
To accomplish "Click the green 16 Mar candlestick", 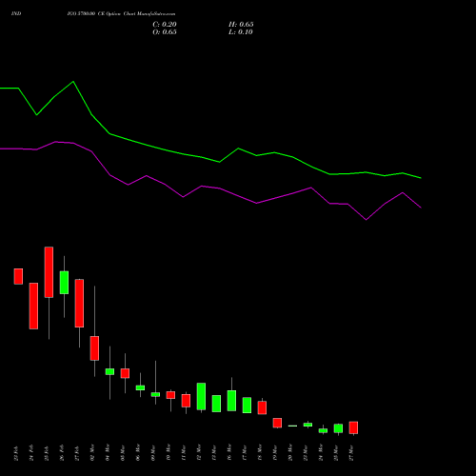I will click(x=231, y=401).
